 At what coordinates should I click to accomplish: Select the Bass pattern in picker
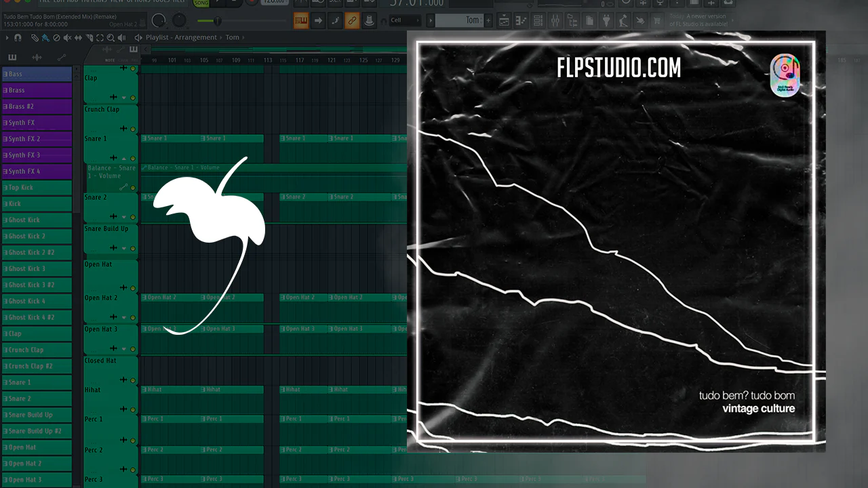click(x=37, y=74)
